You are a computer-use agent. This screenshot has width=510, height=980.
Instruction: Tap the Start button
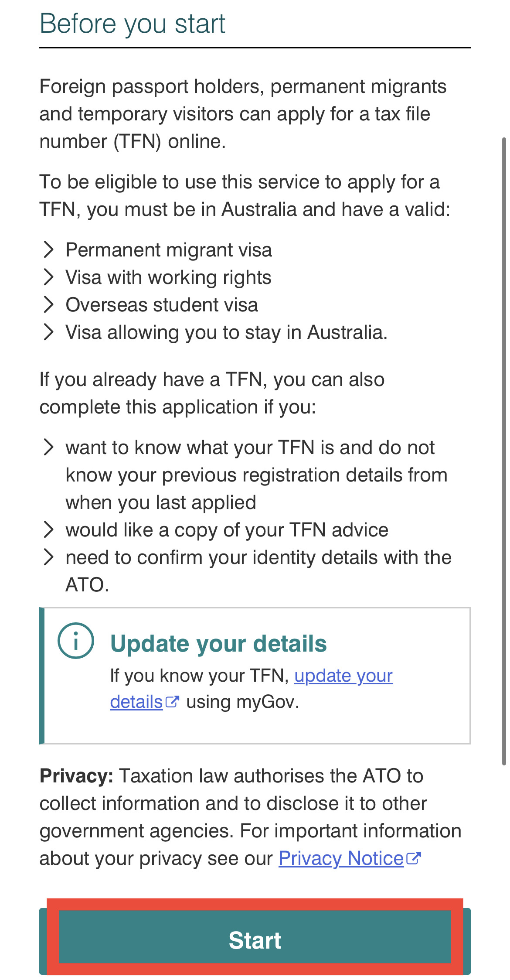(255, 941)
